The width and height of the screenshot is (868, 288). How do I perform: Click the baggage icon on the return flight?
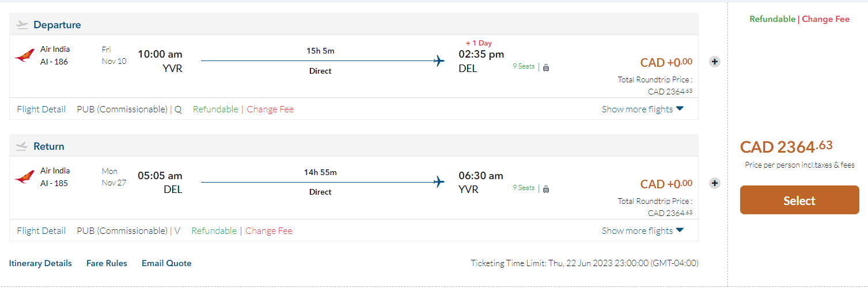[x=546, y=189]
